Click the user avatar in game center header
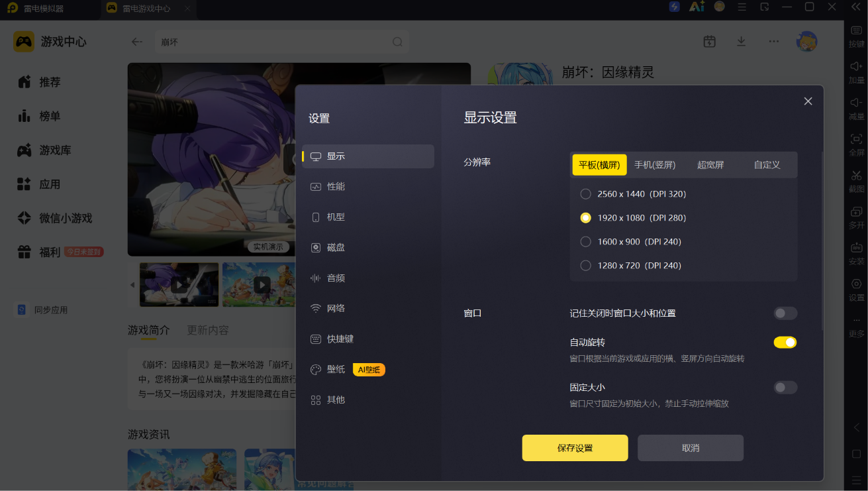Viewport: 868px width, 491px height. (806, 42)
